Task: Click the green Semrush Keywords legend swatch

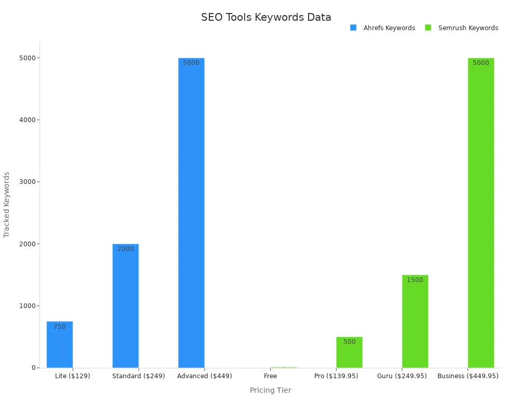Action: [x=428, y=28]
